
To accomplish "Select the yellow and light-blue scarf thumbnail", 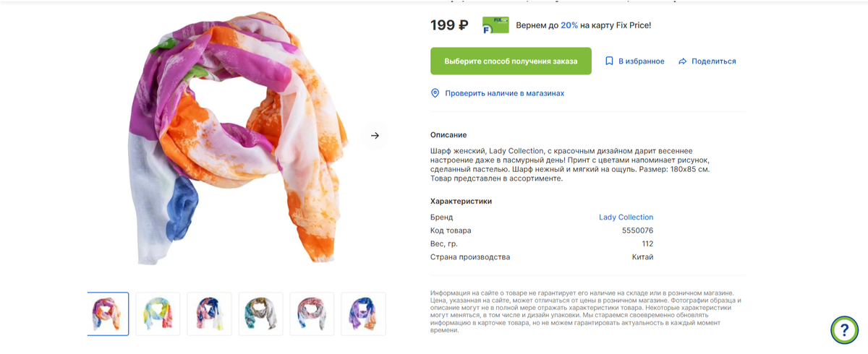I will pyautogui.click(x=158, y=314).
